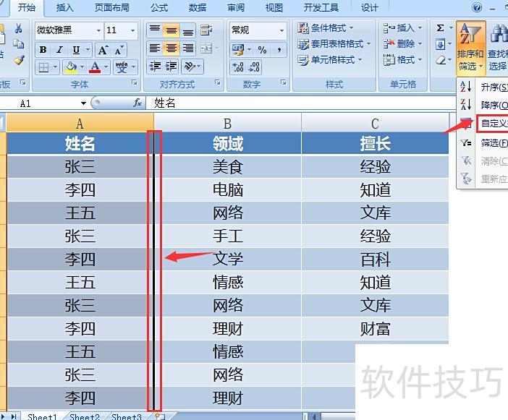
Task: Toggle Underline formatting
Action: tap(77, 50)
